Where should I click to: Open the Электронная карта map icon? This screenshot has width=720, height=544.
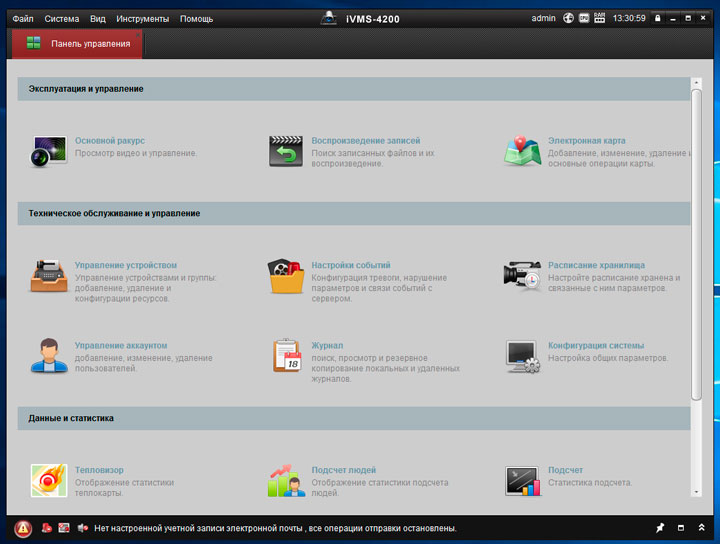click(522, 151)
